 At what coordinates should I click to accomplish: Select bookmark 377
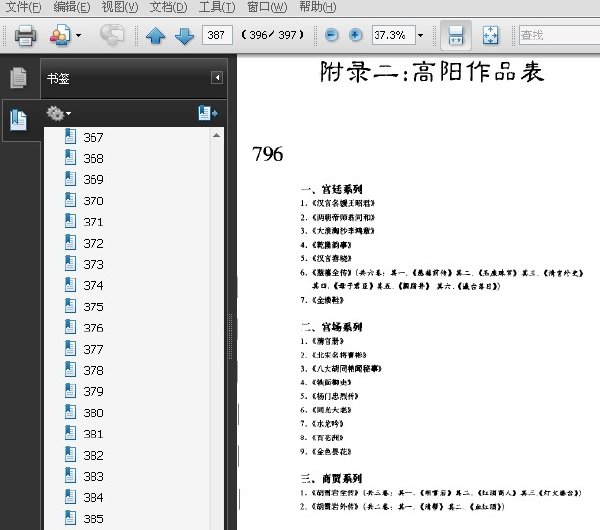click(x=93, y=349)
